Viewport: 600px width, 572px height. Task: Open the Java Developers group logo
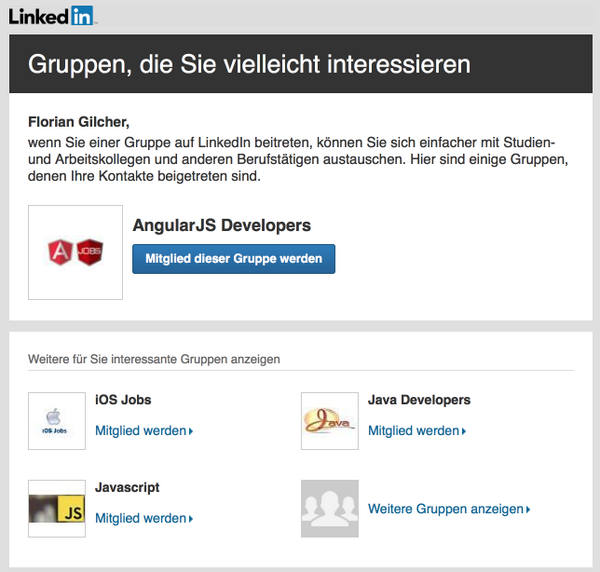coord(330,421)
